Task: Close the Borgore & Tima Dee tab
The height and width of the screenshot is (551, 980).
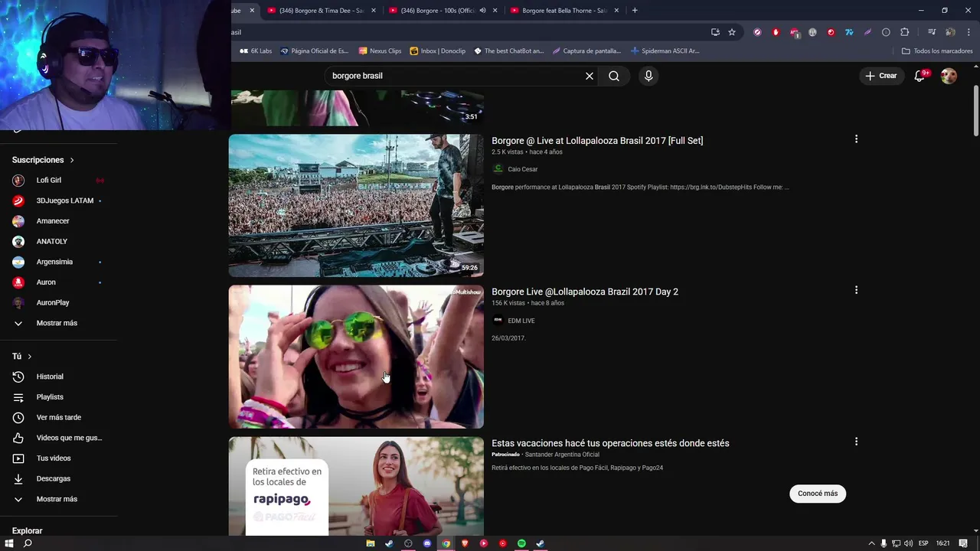Action: (374, 11)
